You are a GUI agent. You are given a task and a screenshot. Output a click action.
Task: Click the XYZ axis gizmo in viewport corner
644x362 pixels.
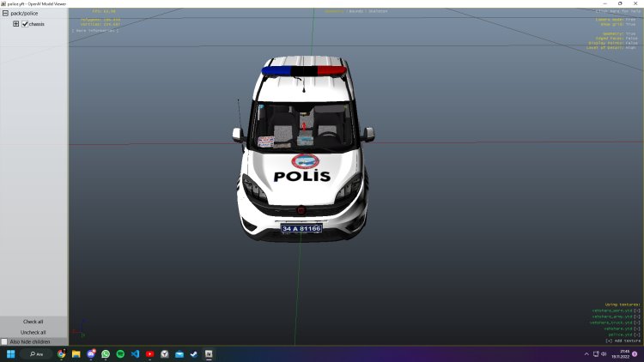coord(79,329)
